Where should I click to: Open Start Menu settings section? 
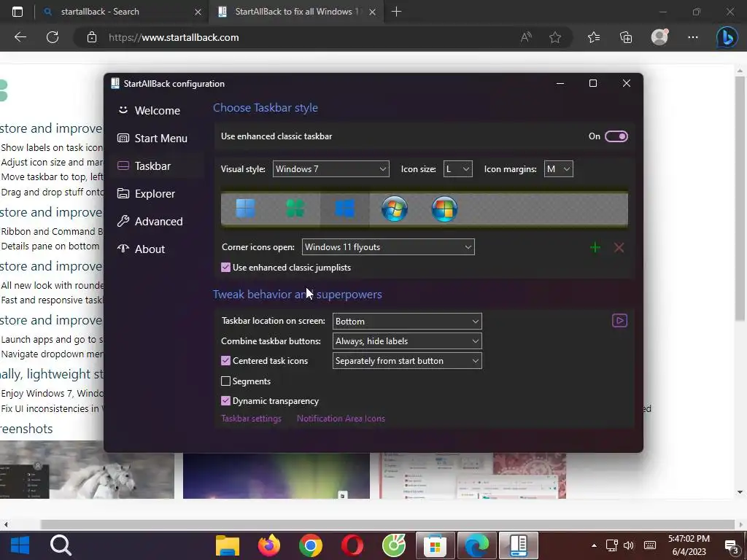pyautogui.click(x=157, y=138)
